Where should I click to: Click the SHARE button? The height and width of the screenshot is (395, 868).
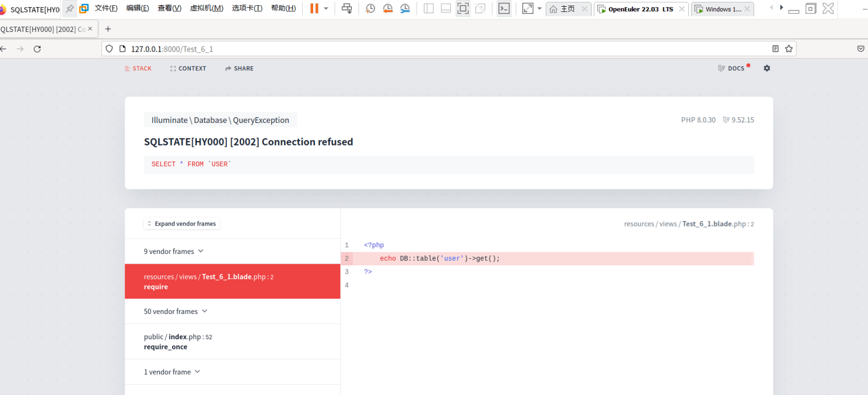click(x=239, y=68)
